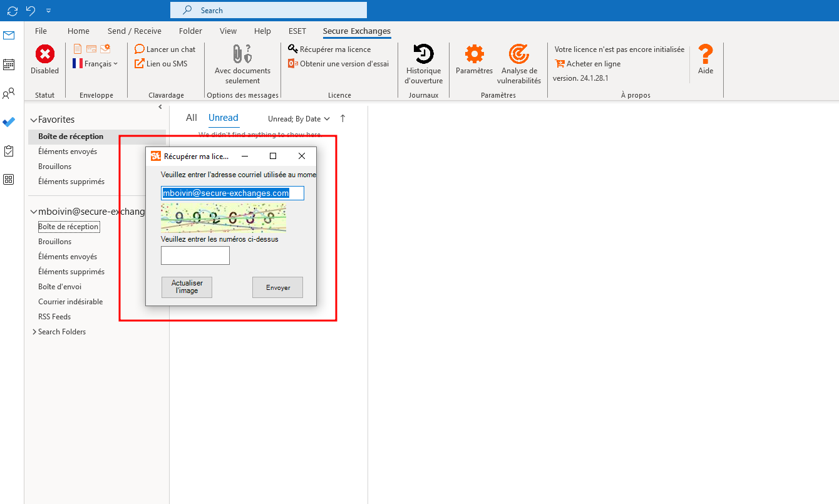
Task: Close the Récupérer ma licence dialog
Action: click(302, 156)
